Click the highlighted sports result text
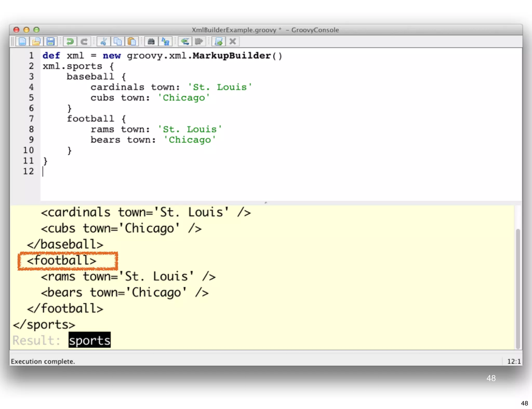 (90, 340)
